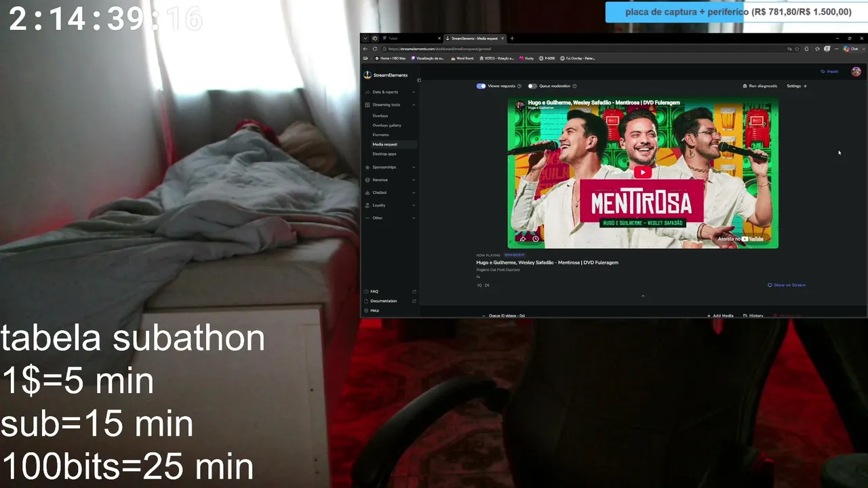Click the browser back arrow
This screenshot has width=868, height=488.
coord(365,49)
